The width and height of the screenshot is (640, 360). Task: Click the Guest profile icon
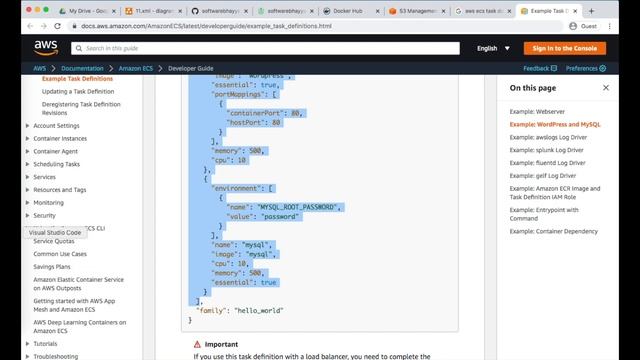click(x=573, y=26)
